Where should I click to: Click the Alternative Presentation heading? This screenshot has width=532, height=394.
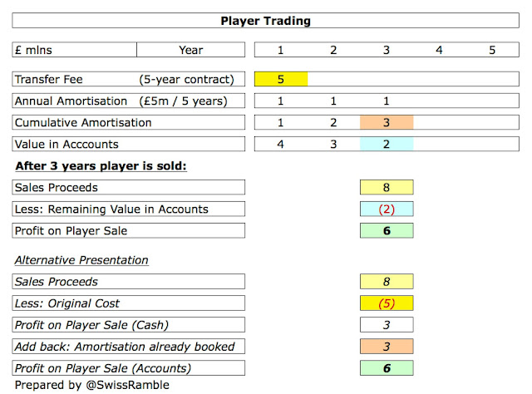81,260
